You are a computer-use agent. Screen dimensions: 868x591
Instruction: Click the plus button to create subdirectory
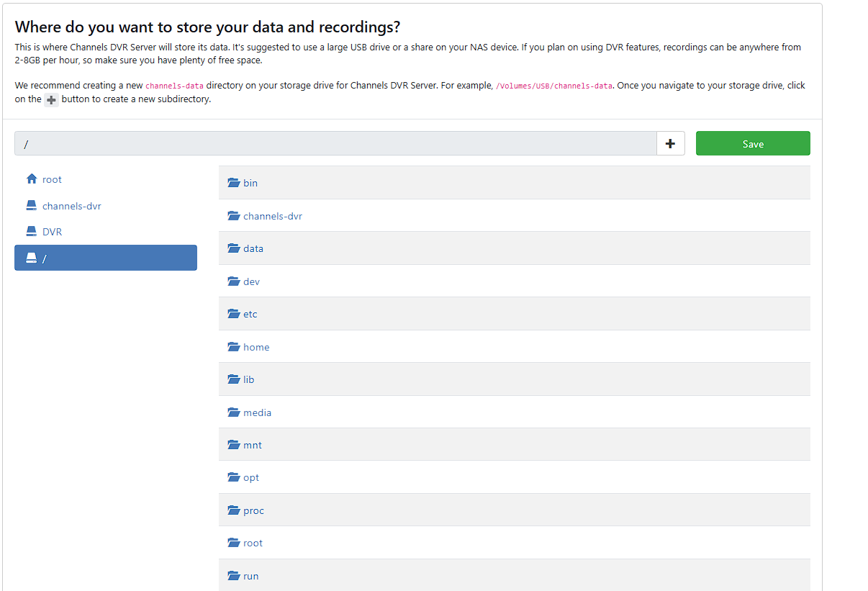click(x=670, y=143)
